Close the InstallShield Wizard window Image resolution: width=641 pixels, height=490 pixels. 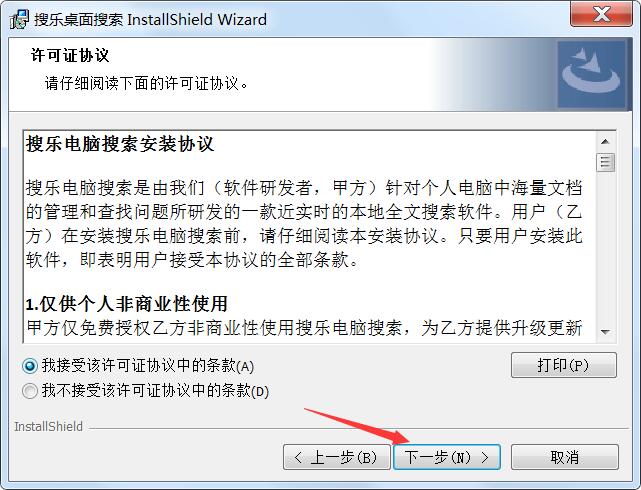point(601,14)
